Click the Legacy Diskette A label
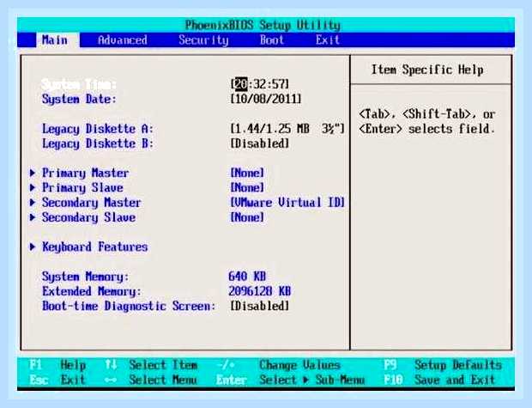This screenshot has width=532, height=408. [x=97, y=129]
